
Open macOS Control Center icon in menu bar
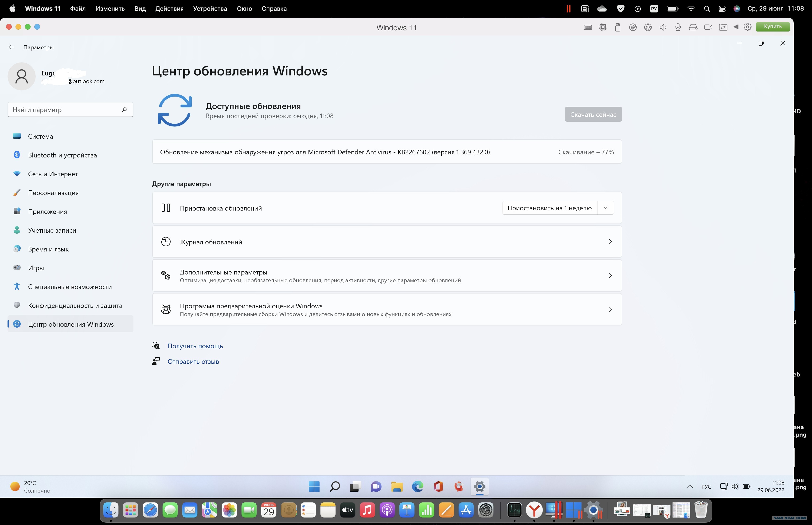(x=722, y=8)
